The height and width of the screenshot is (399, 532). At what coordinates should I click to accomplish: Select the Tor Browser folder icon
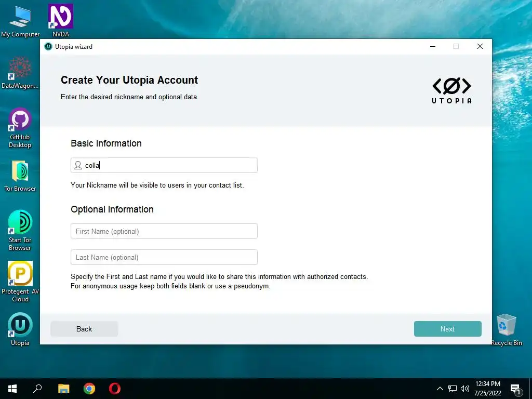pyautogui.click(x=20, y=176)
